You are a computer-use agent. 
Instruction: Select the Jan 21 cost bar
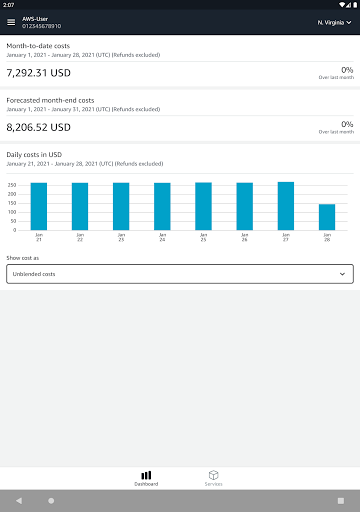39,206
